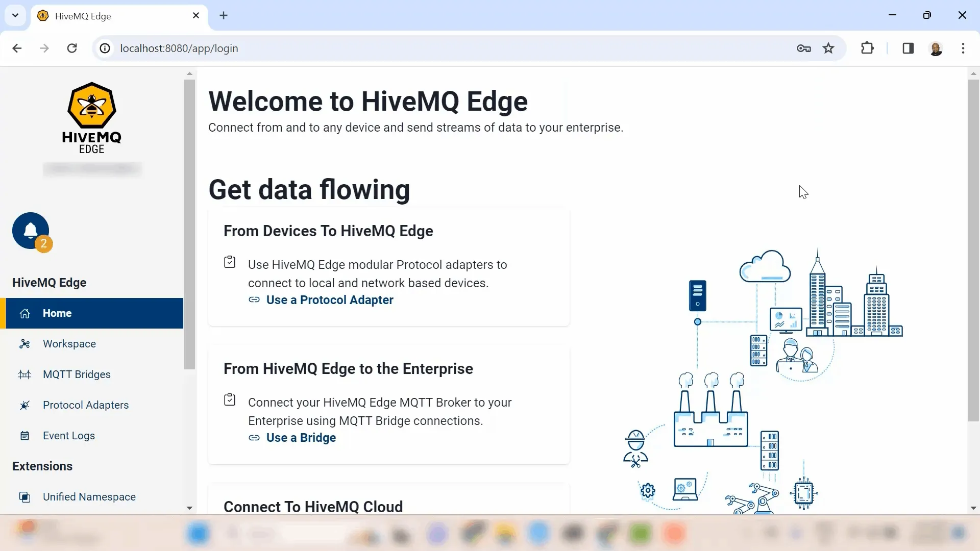Click the sidebar vertical scrollbar thumb
980x551 pixels.
(189, 224)
